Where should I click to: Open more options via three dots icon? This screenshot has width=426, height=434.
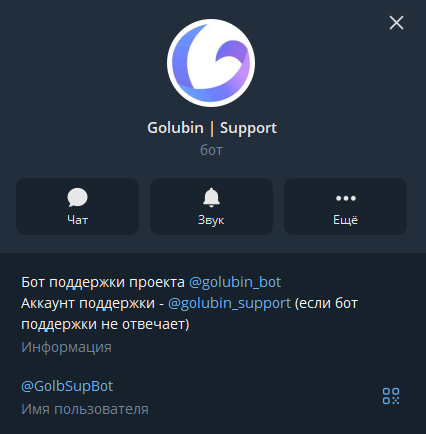pyautogui.click(x=346, y=198)
